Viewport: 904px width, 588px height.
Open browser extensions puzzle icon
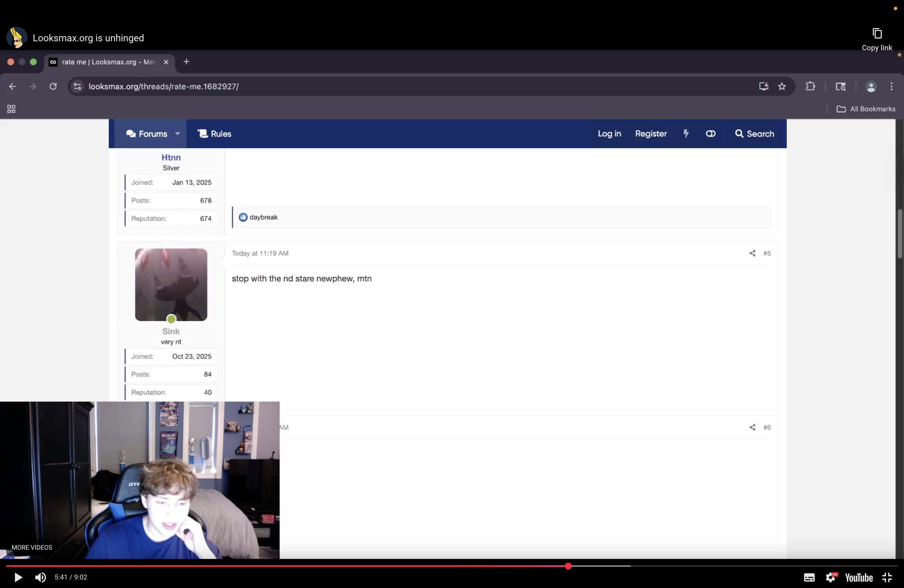pyautogui.click(x=810, y=87)
